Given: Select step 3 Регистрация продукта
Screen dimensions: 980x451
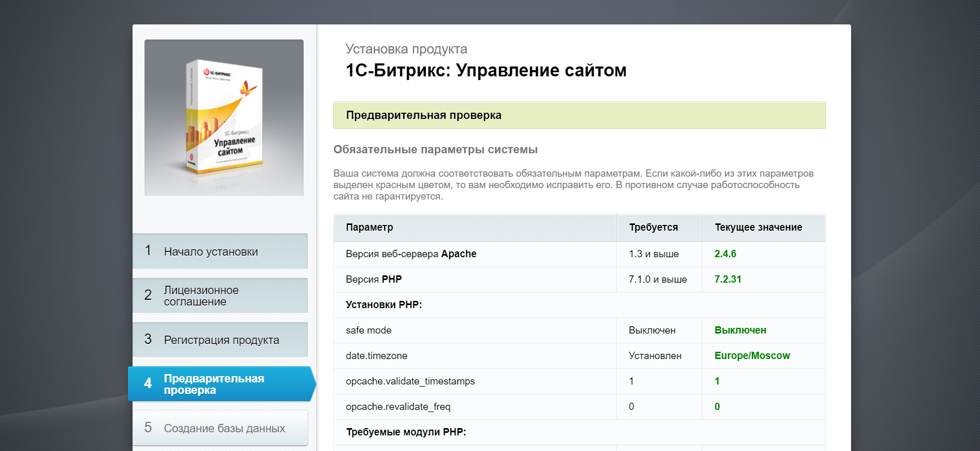Looking at the screenshot, I should [220, 339].
